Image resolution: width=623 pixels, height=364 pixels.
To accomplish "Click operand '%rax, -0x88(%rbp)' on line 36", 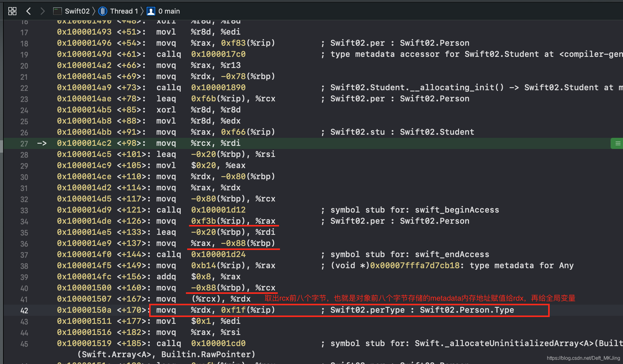I will [233, 243].
